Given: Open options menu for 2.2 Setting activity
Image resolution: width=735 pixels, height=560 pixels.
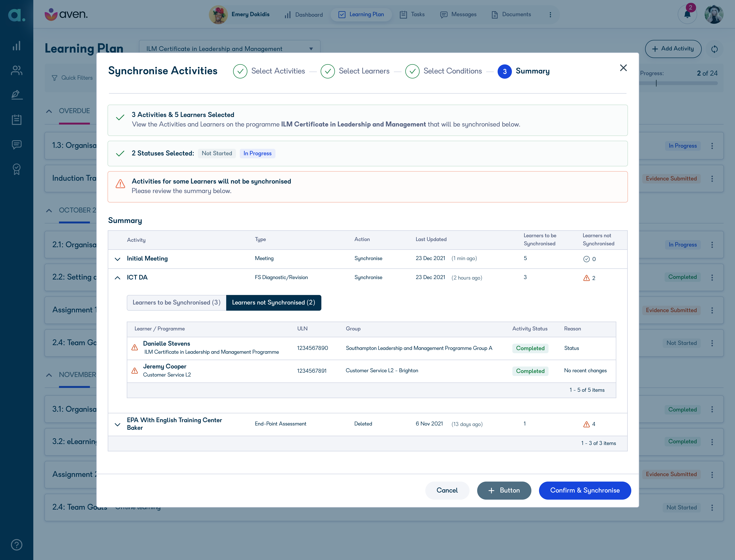Looking at the screenshot, I should 712,277.
